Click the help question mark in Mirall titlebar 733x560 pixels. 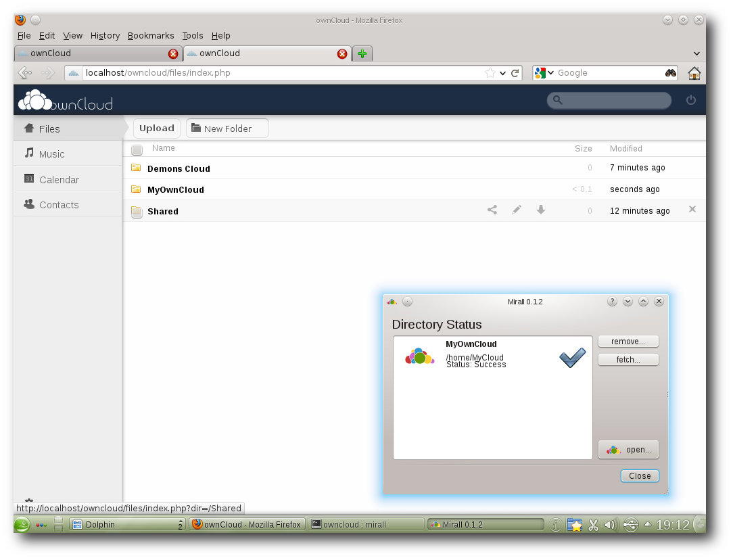coord(612,302)
